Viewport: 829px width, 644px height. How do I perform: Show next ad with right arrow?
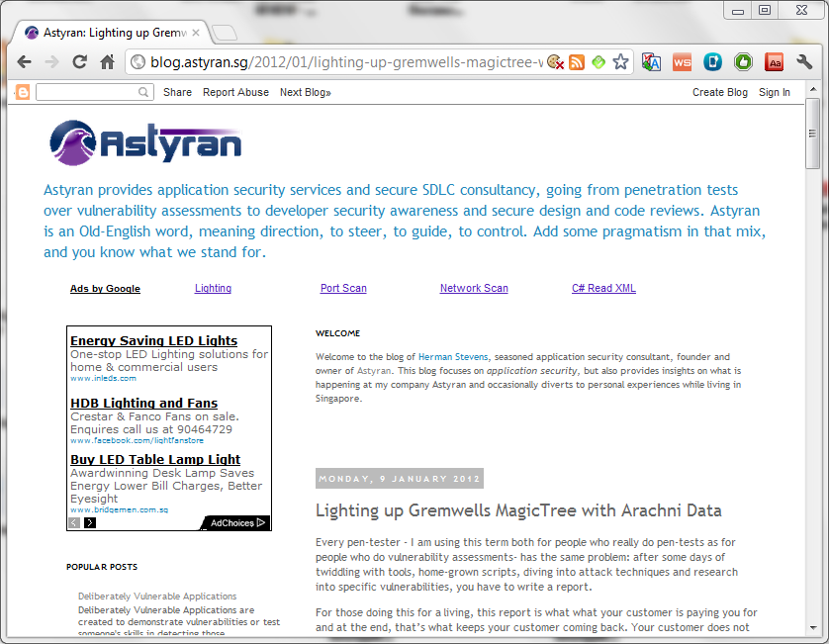point(90,523)
